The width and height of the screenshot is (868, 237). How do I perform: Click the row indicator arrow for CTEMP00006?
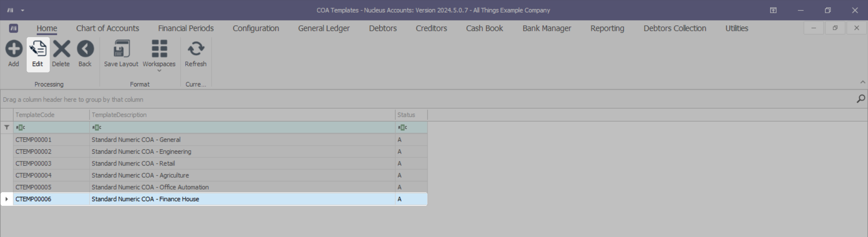pos(7,199)
